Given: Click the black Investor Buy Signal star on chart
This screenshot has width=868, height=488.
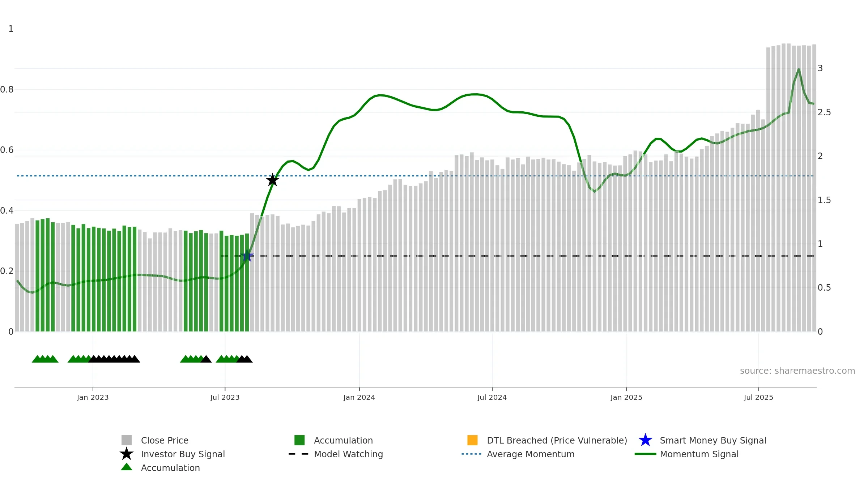Looking at the screenshot, I should (272, 180).
